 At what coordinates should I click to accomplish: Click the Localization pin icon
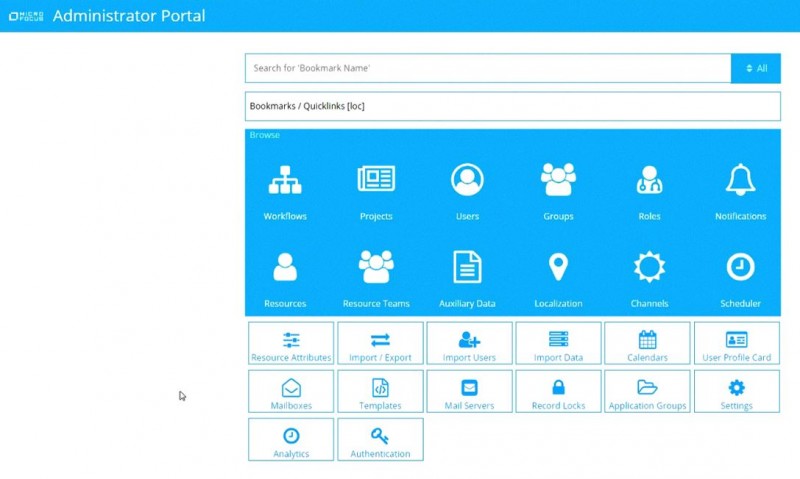558,267
